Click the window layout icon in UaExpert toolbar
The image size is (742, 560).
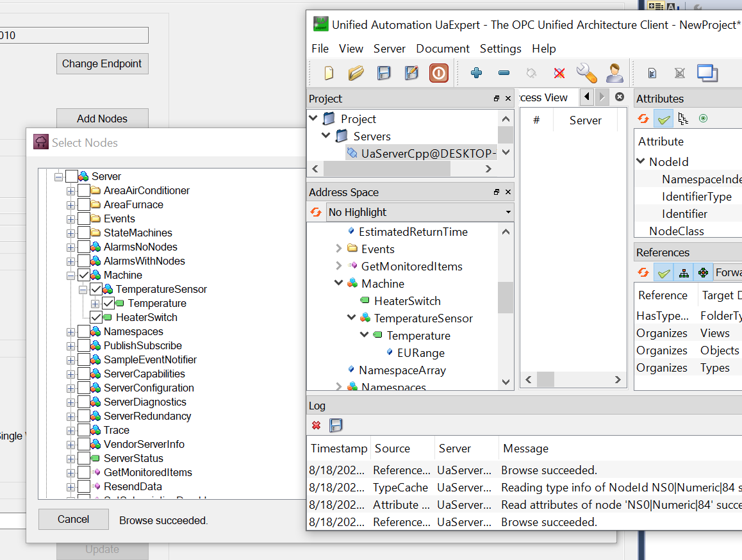707,73
